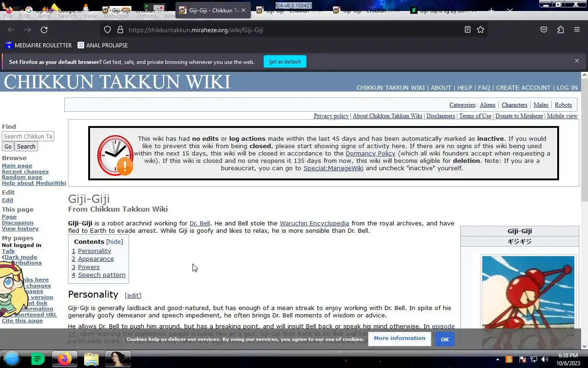Click the Firefox taskbar icon
588x368 pixels.
64,359
